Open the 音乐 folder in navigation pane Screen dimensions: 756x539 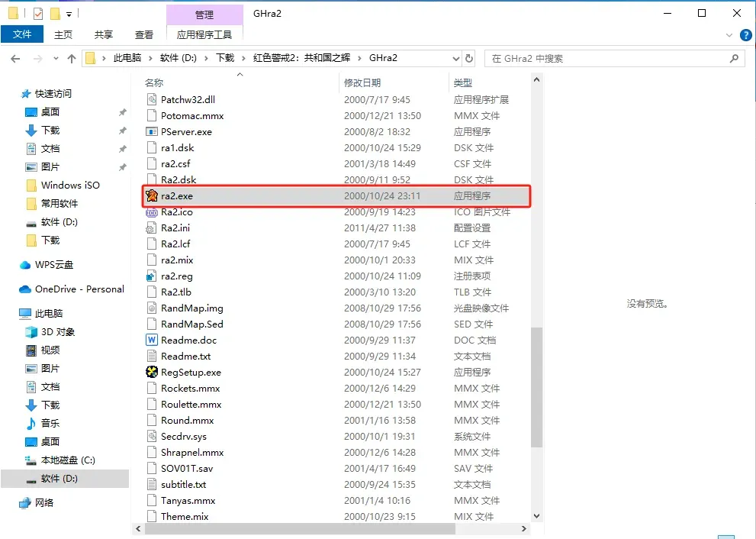[x=43, y=423]
